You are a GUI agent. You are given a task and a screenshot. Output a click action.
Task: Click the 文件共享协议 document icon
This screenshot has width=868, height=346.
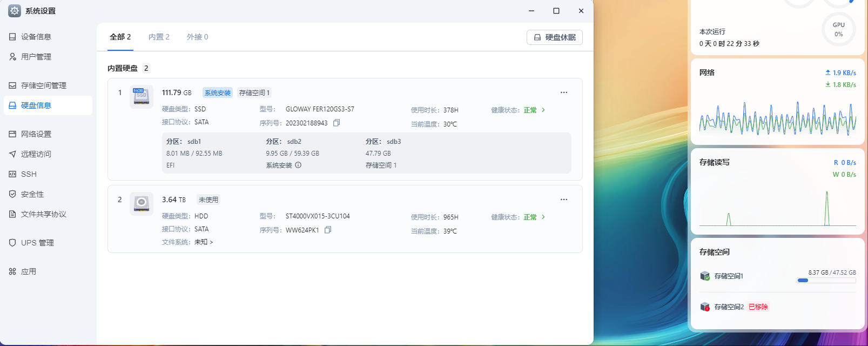pyautogui.click(x=12, y=214)
